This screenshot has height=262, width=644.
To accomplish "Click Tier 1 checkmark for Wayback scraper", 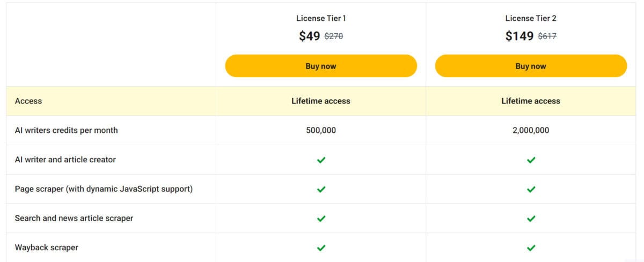I will (x=321, y=248).
